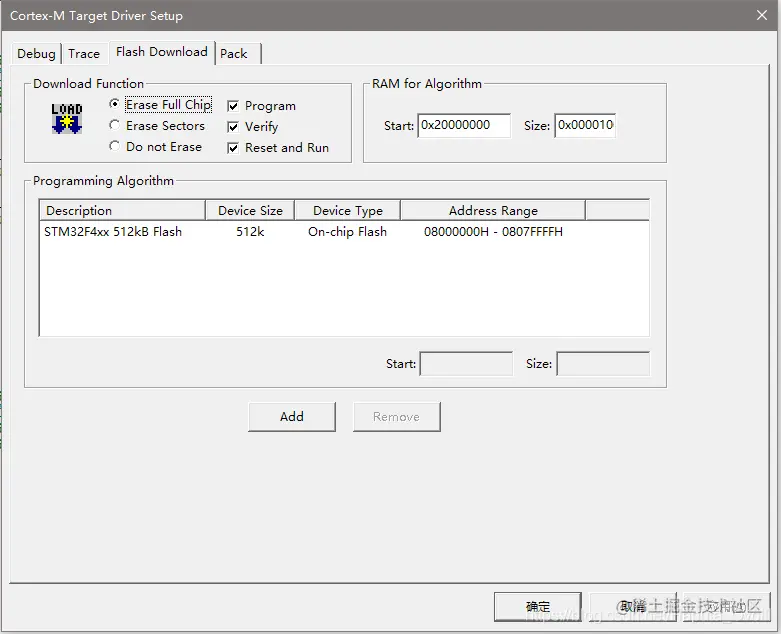Open the Flash Download tab

162,52
